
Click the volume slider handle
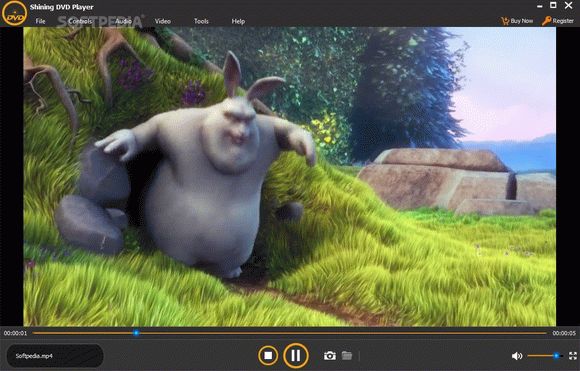556,356
